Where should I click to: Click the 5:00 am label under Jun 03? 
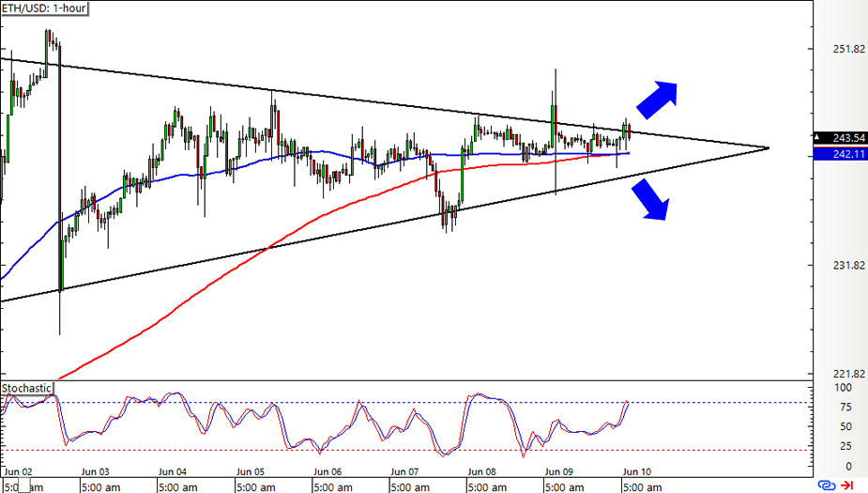click(x=100, y=487)
